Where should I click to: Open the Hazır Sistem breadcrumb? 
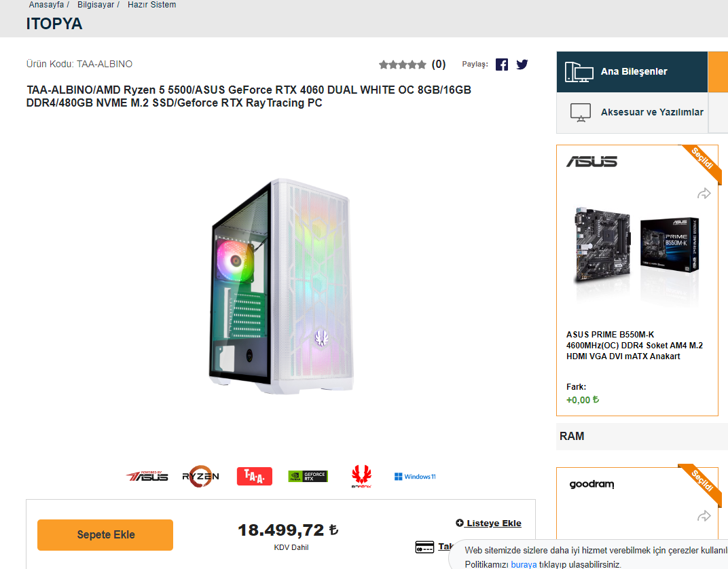point(151,5)
